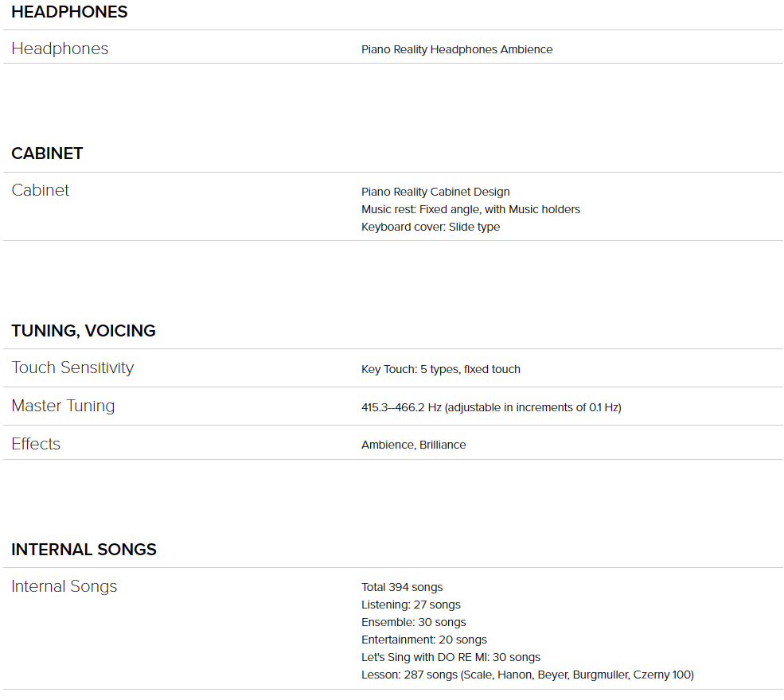Click Let's Sing with DO RE MI line
This screenshot has width=784, height=700.
tap(451, 657)
